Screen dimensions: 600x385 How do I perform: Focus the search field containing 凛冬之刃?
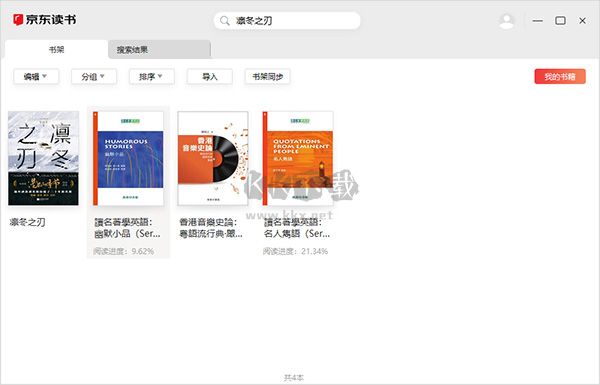(x=287, y=21)
